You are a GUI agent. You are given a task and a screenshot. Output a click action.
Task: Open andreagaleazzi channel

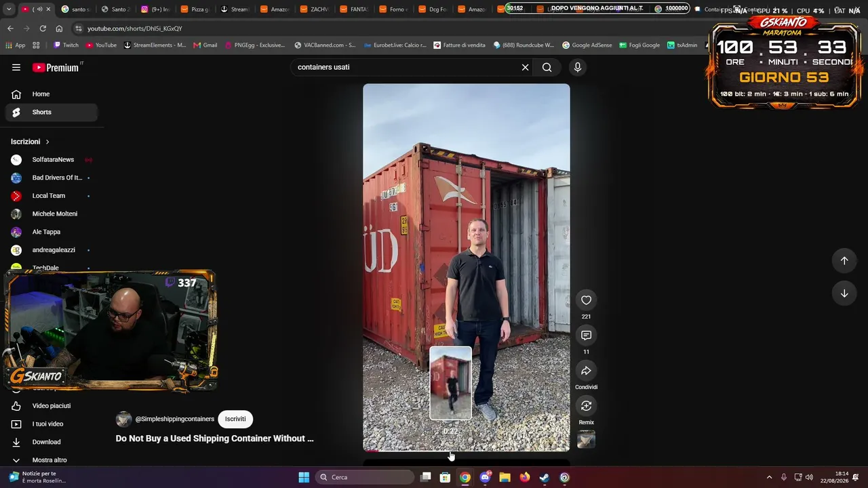point(52,250)
